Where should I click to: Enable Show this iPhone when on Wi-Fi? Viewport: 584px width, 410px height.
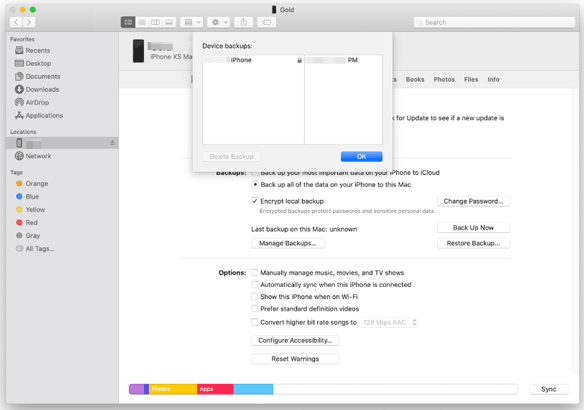click(x=255, y=297)
